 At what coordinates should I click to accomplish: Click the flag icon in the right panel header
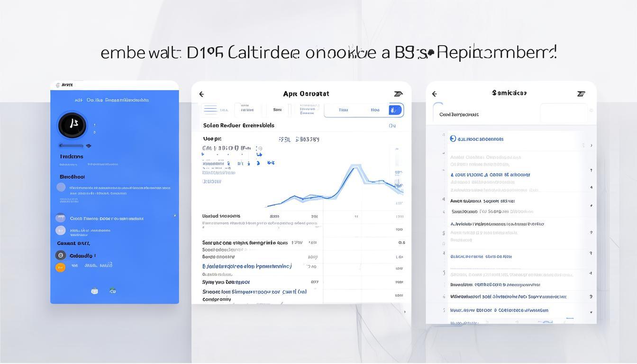pyautogui.click(x=581, y=94)
